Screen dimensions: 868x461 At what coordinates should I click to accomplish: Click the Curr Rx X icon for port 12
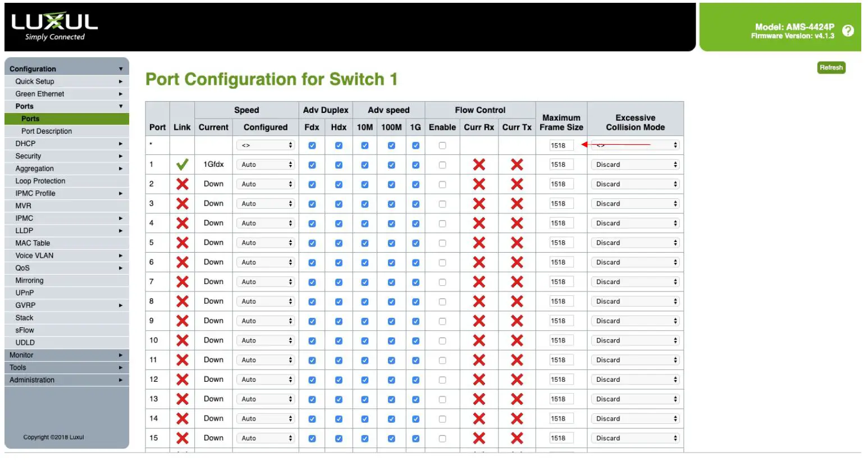click(x=479, y=379)
